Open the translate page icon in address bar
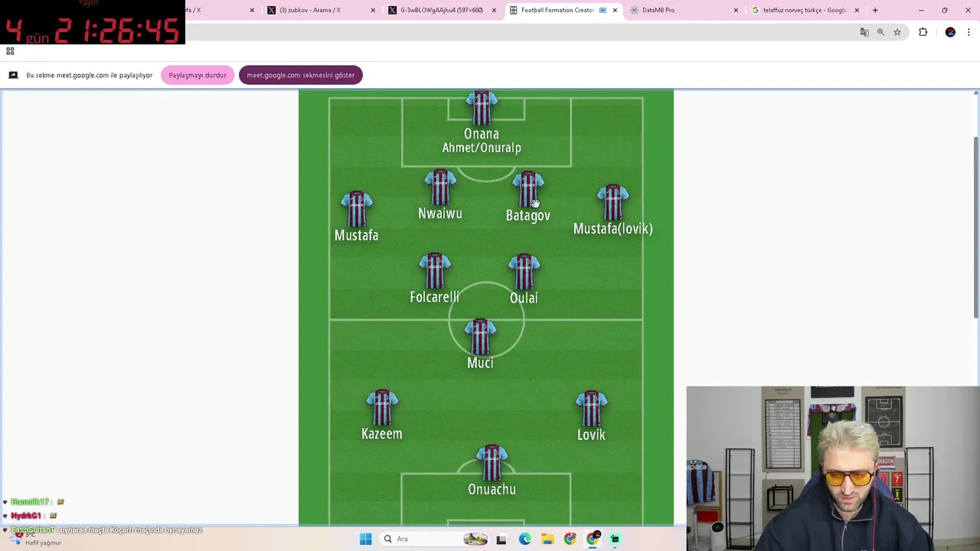 (864, 32)
